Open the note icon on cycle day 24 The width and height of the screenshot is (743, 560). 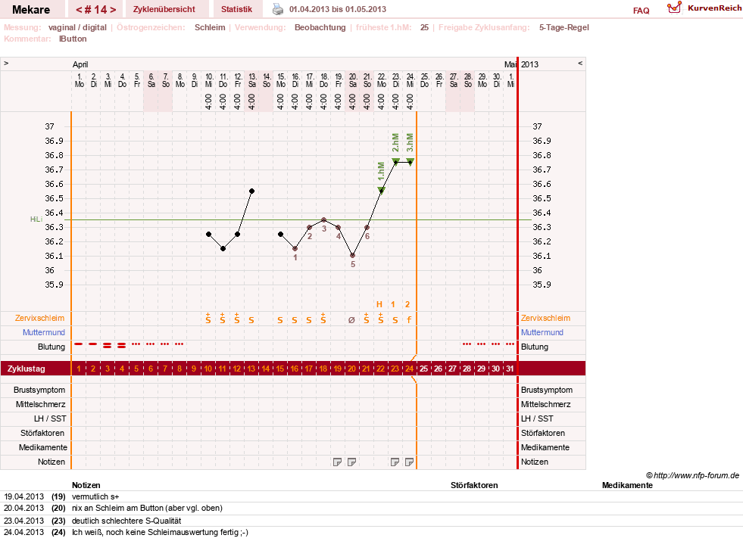410,462
